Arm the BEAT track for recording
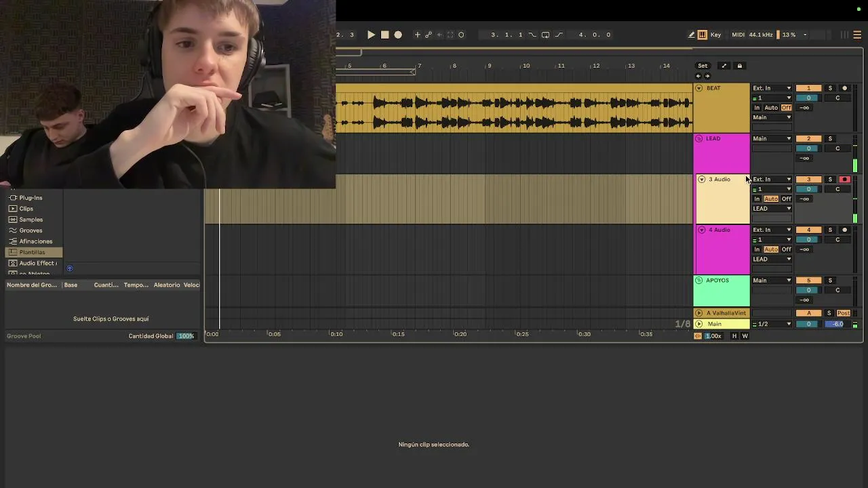 coord(844,88)
